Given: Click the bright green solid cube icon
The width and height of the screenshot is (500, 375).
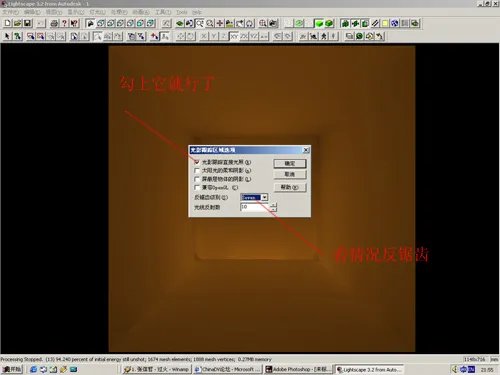Looking at the screenshot, I should (x=319, y=23).
